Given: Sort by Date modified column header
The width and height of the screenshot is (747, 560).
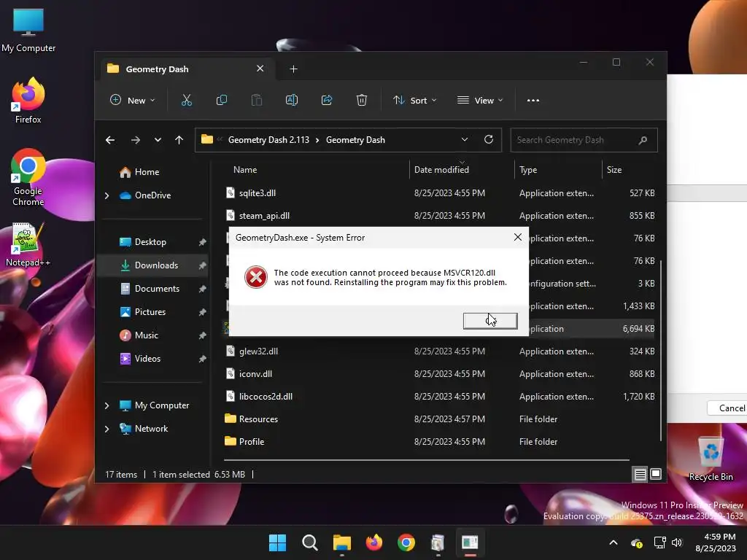Looking at the screenshot, I should tap(441, 170).
